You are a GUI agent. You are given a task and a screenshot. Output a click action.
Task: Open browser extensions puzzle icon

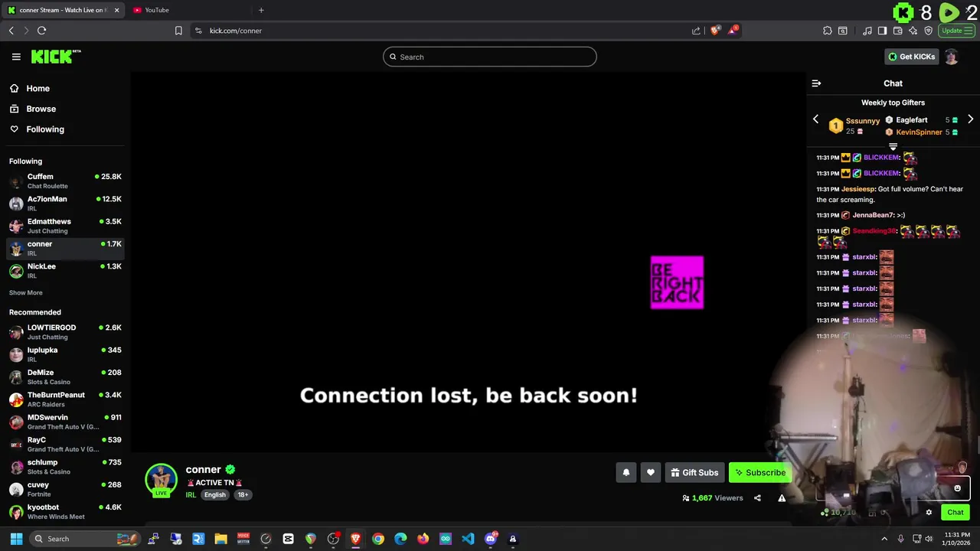tap(828, 31)
